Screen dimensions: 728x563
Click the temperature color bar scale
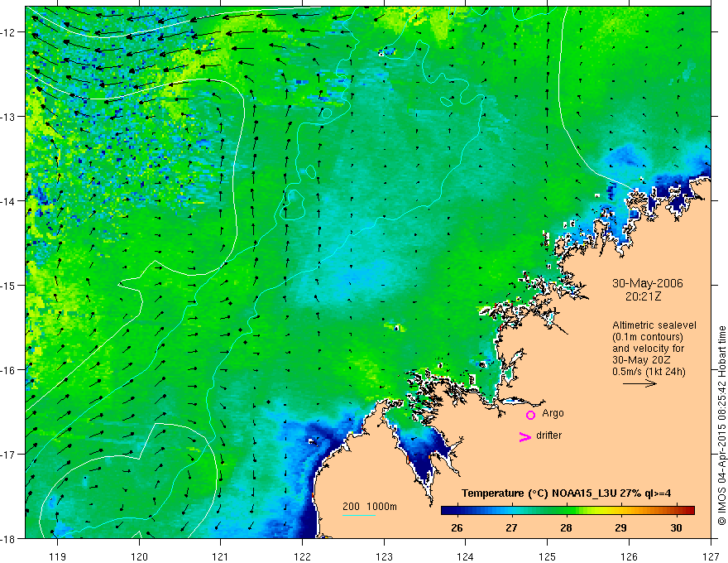568,511
